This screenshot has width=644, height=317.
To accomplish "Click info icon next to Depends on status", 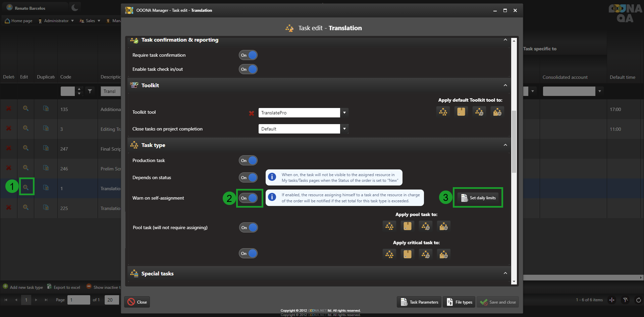I will (272, 177).
